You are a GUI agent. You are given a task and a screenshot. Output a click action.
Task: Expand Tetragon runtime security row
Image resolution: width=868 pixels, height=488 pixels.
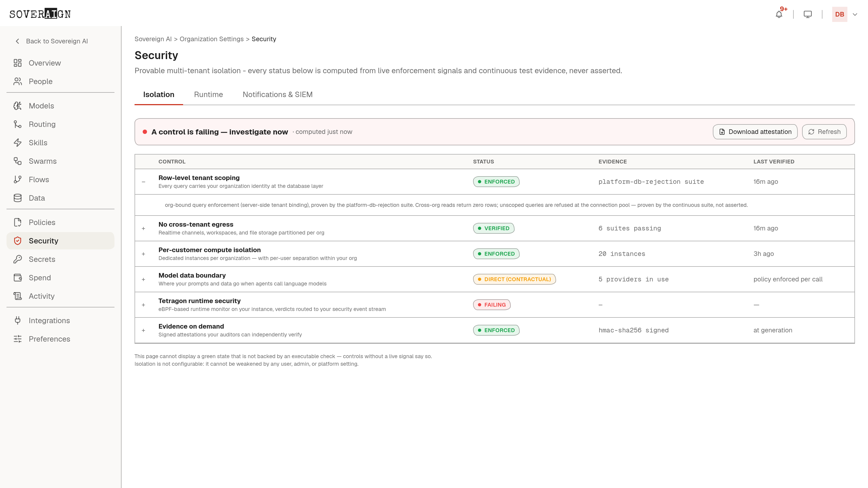pyautogui.click(x=143, y=305)
